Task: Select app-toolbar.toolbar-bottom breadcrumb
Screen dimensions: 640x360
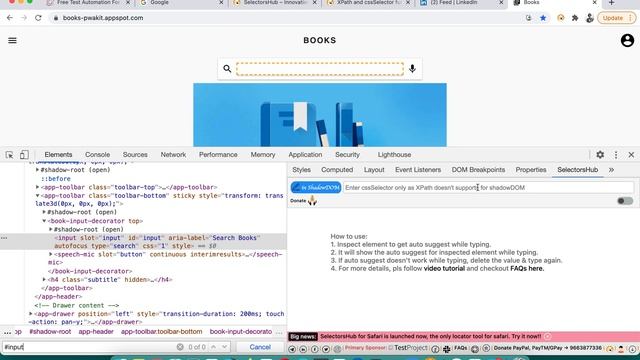Action: click(x=162, y=332)
